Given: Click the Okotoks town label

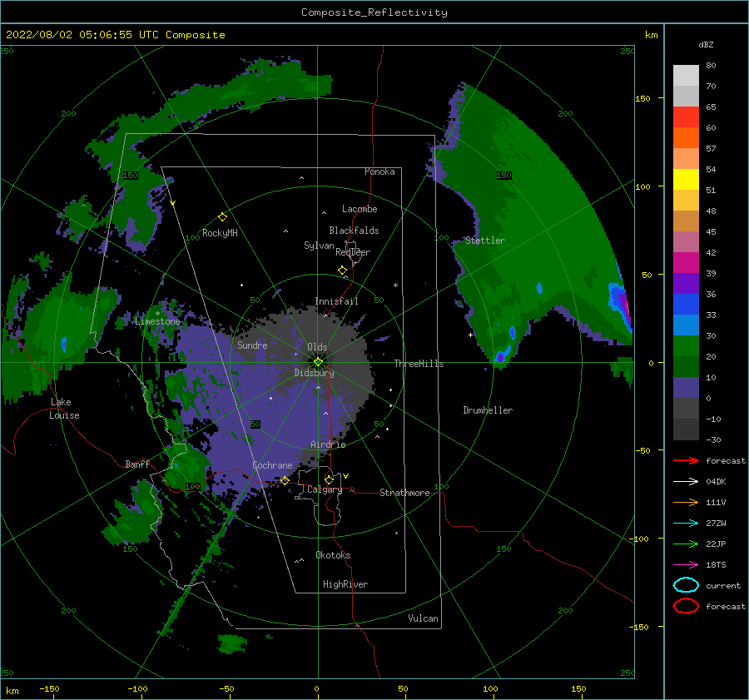Looking at the screenshot, I should point(333,555).
